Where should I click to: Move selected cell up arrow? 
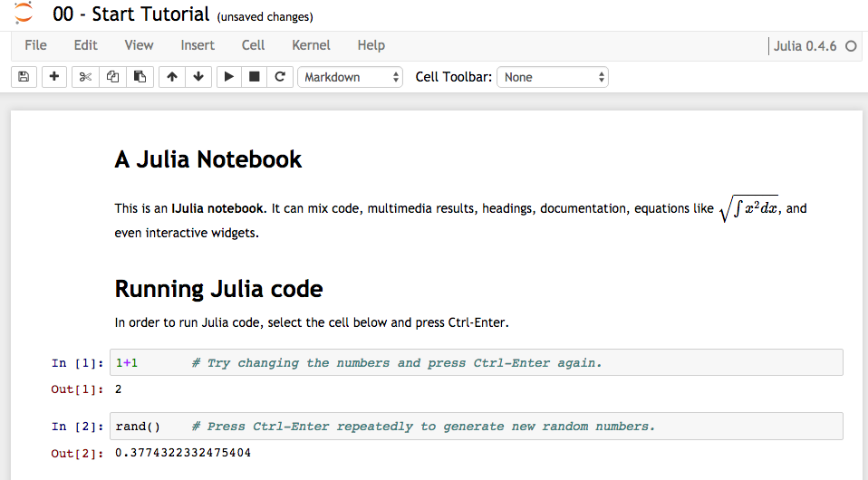(x=172, y=77)
